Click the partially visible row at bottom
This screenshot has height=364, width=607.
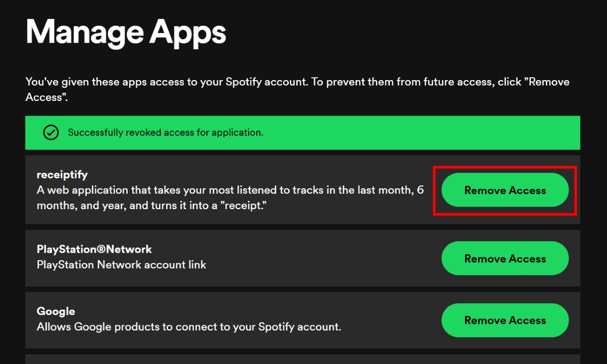[303, 359]
